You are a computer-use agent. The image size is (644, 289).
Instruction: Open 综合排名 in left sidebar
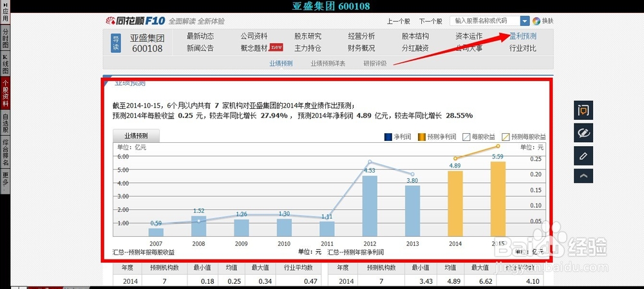tap(5, 153)
